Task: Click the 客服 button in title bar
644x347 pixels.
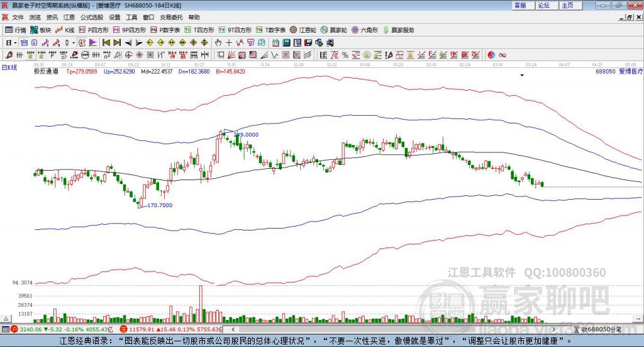Action: [523, 5]
